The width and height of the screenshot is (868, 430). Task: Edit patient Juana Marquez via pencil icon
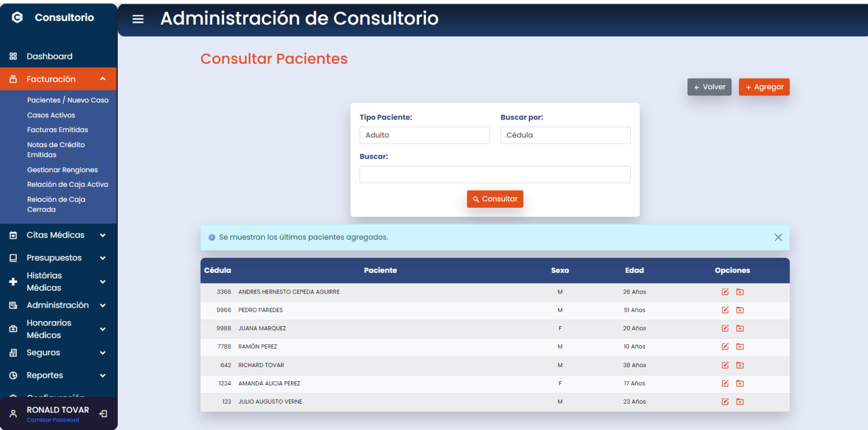pos(725,328)
